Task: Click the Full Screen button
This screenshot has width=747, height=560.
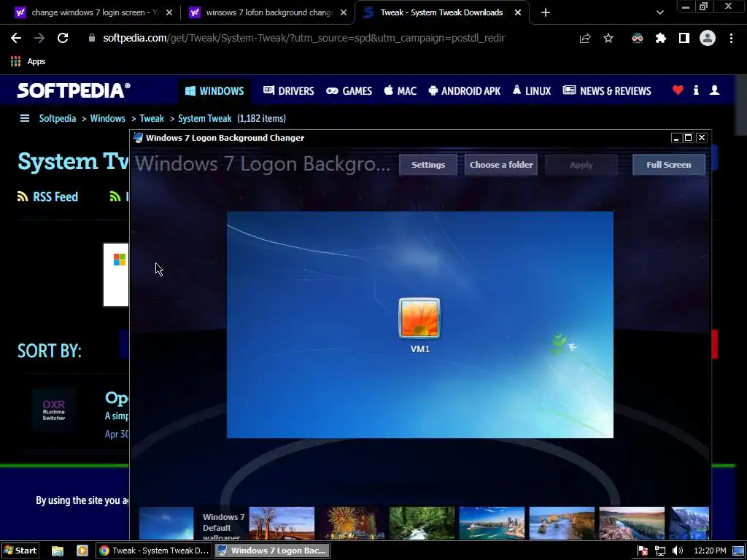Action: pyautogui.click(x=668, y=165)
